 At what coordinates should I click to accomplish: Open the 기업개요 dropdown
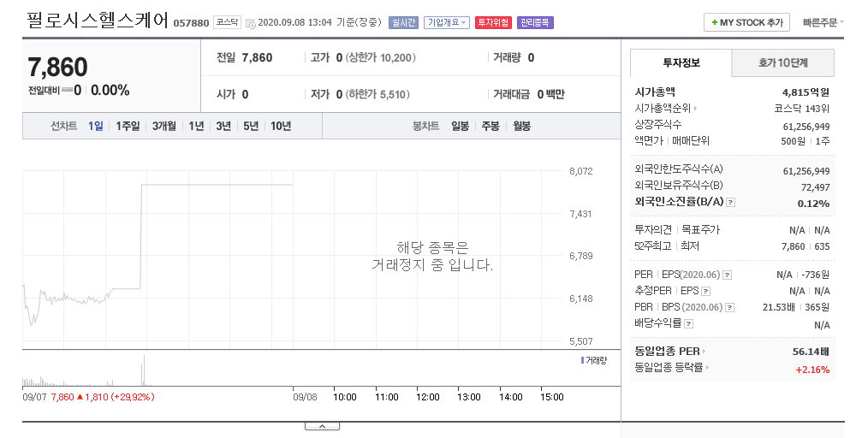(x=446, y=23)
